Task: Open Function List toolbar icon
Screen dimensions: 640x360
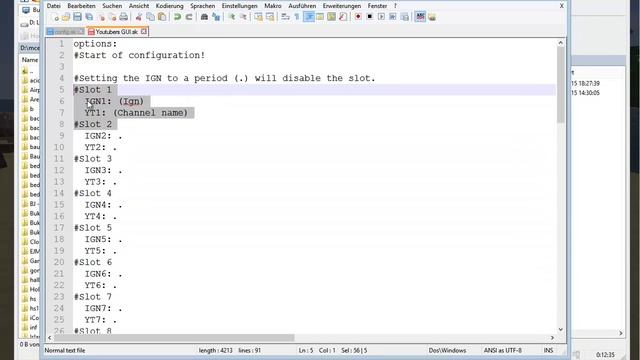Action: coord(343,17)
